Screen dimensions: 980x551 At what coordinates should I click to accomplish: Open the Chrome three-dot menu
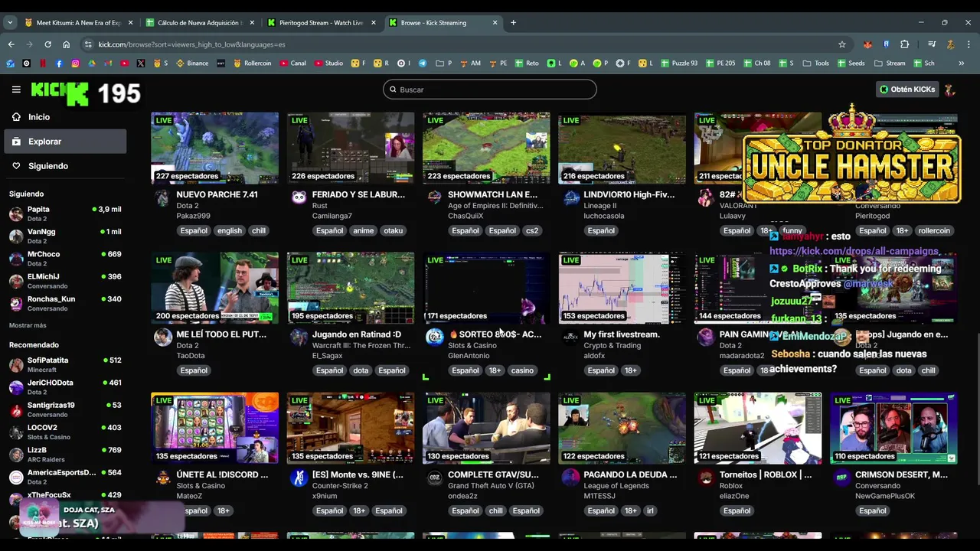pos(969,44)
